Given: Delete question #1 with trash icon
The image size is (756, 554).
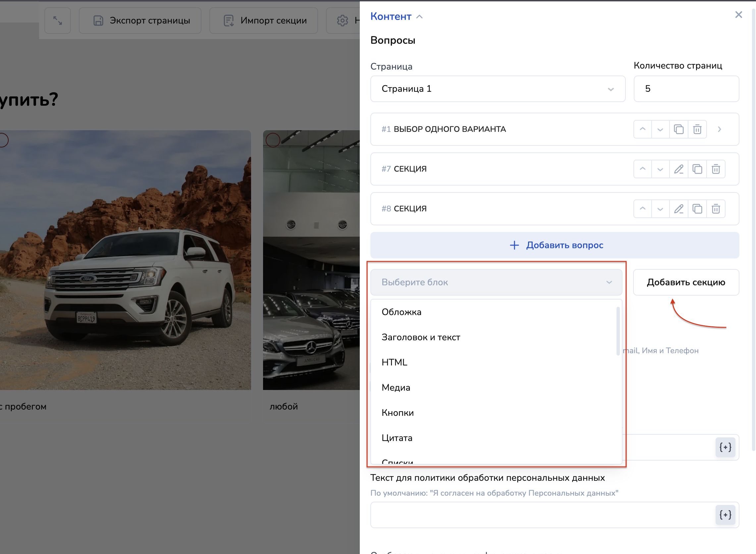Looking at the screenshot, I should (x=697, y=129).
